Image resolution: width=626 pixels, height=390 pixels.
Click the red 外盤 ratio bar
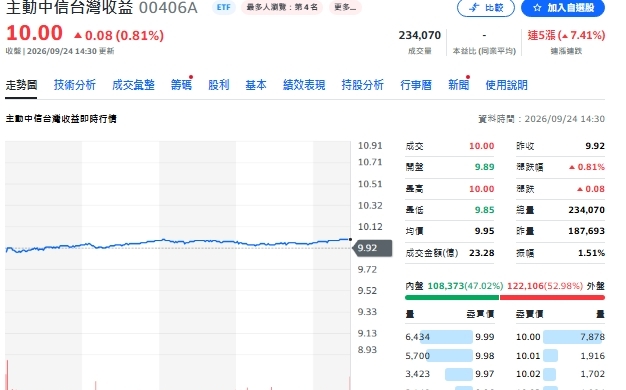pos(552,297)
